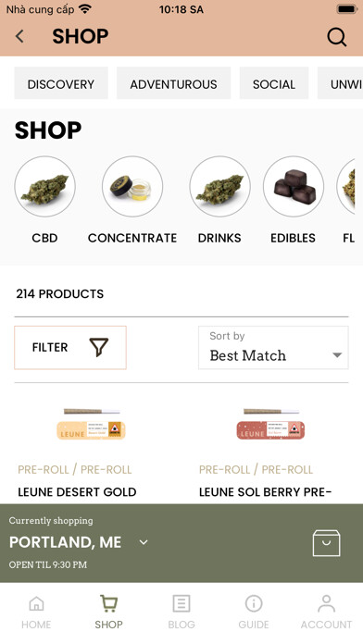
Task: Open search with magnifier icon
Action: point(337,37)
